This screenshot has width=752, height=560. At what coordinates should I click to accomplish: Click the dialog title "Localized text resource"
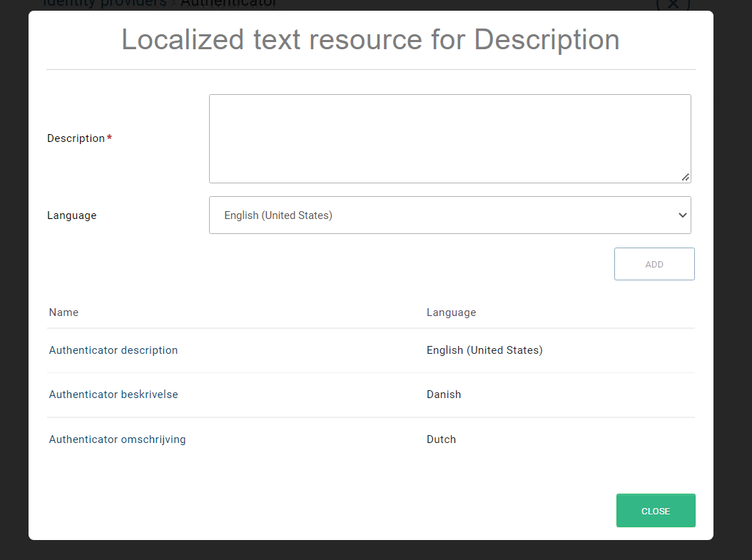pyautogui.click(x=370, y=40)
